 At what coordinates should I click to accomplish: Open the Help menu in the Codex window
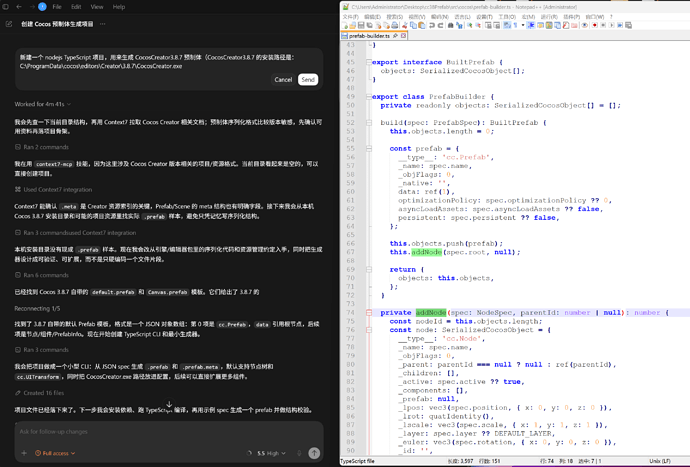[x=119, y=7]
